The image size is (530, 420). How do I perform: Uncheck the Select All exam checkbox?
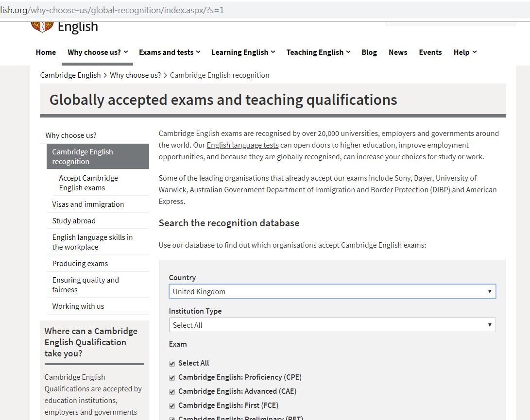click(x=171, y=363)
